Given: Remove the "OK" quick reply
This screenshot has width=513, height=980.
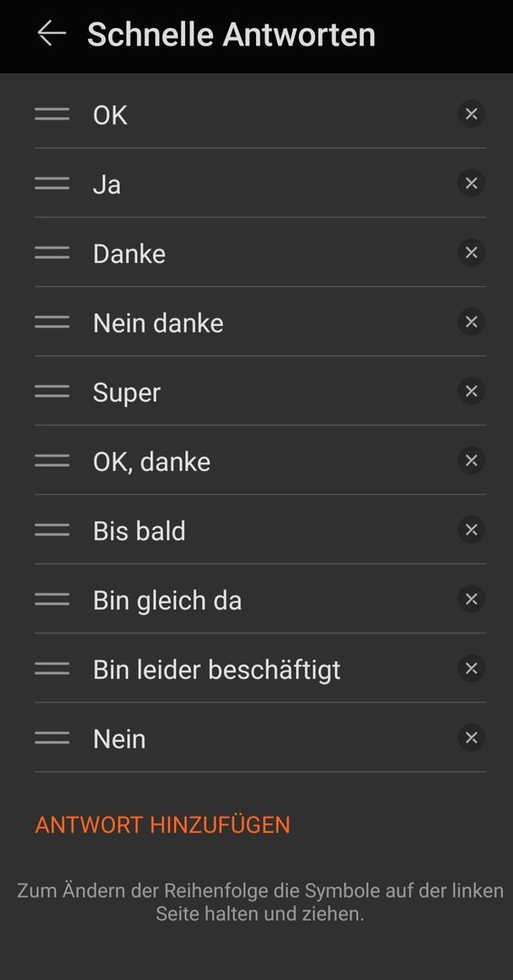Looking at the screenshot, I should pos(471,113).
